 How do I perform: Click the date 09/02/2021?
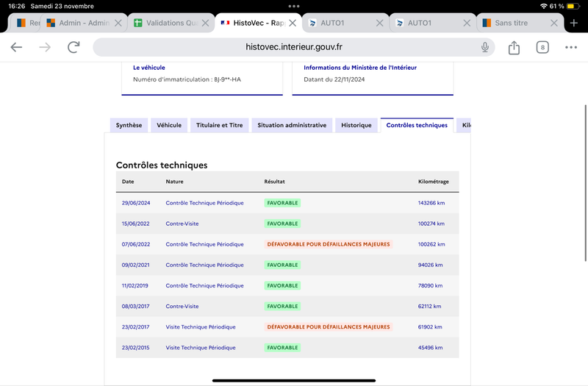tap(135, 265)
